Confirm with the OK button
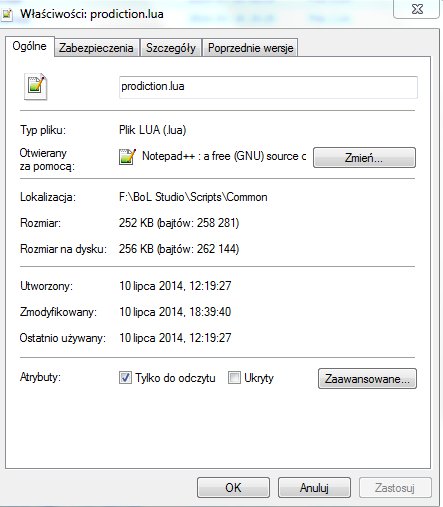The width and height of the screenshot is (443, 507). click(x=233, y=488)
